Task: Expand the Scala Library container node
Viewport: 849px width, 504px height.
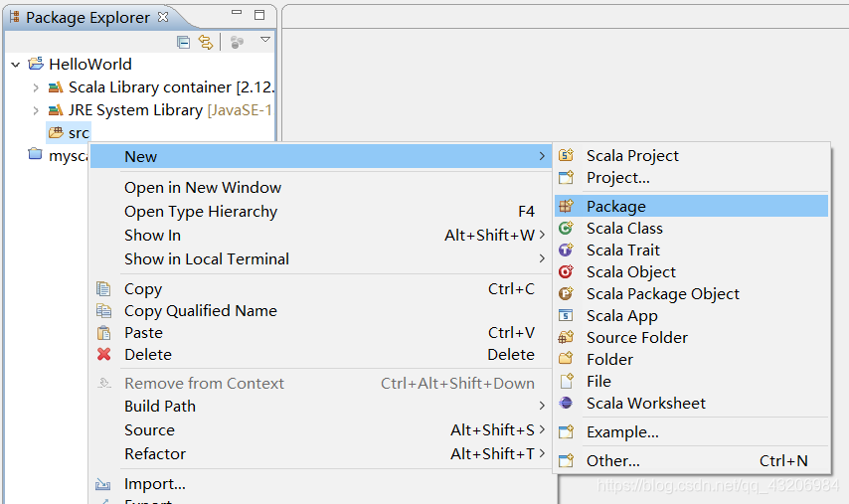Action: (36, 87)
